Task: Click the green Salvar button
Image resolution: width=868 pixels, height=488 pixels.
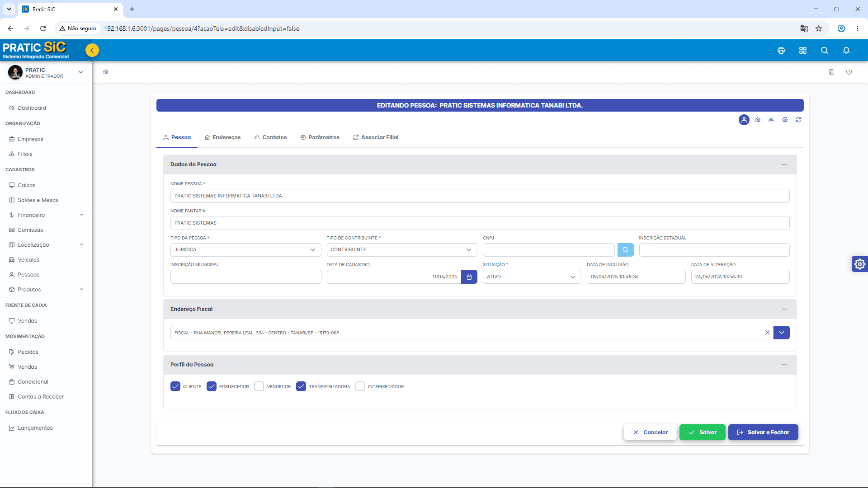Action: click(x=703, y=432)
